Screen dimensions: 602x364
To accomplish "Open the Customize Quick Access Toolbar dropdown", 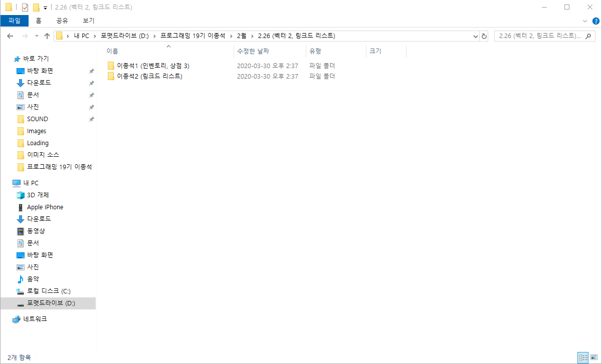I will point(45,8).
